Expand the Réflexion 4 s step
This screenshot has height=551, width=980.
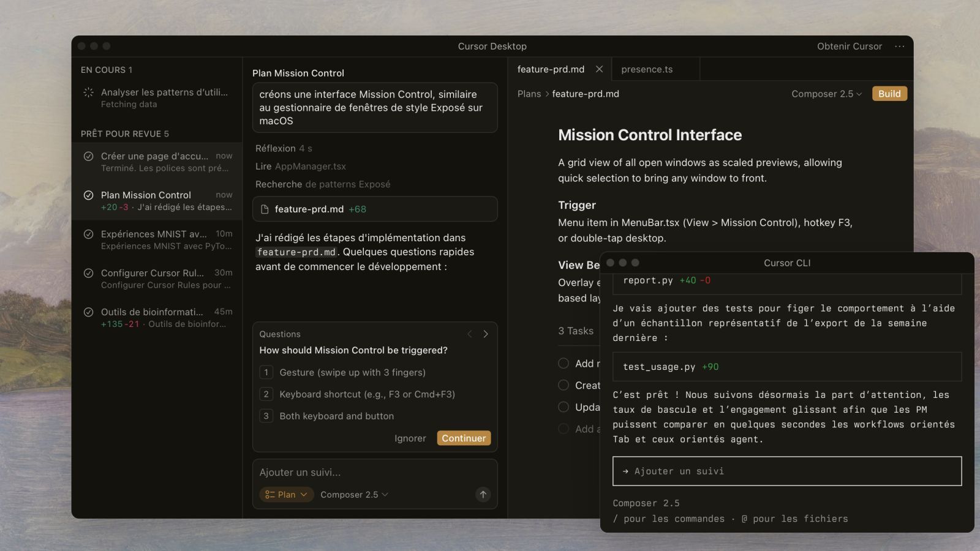(x=284, y=148)
